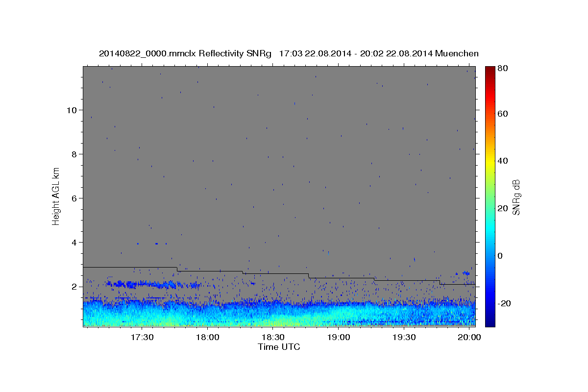The image size is (588, 392).
Task: Click the colorbar value 40
Action: coord(502,161)
